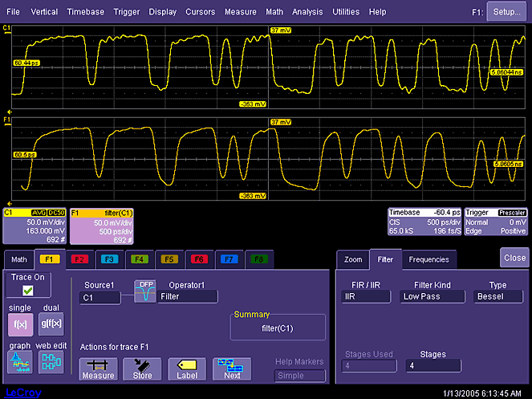Close the filter settings panel
Viewport: 532px width, 399px height.
(514, 258)
